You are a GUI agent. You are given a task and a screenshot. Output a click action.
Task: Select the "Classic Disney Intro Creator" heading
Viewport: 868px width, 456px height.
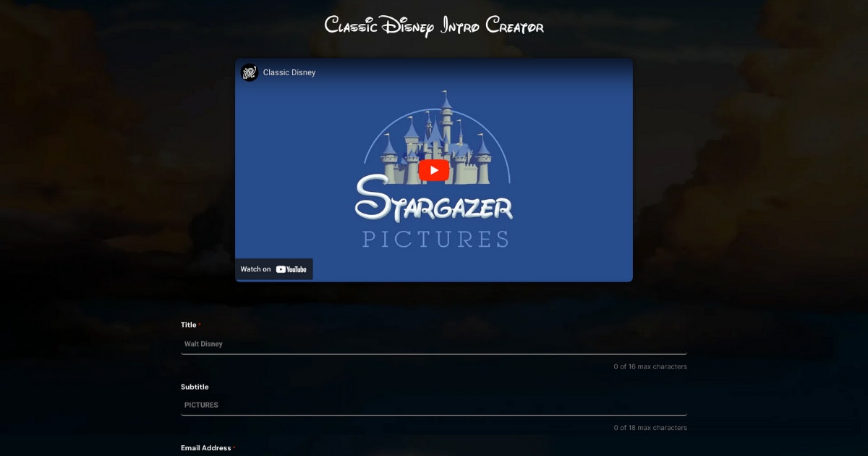434,26
